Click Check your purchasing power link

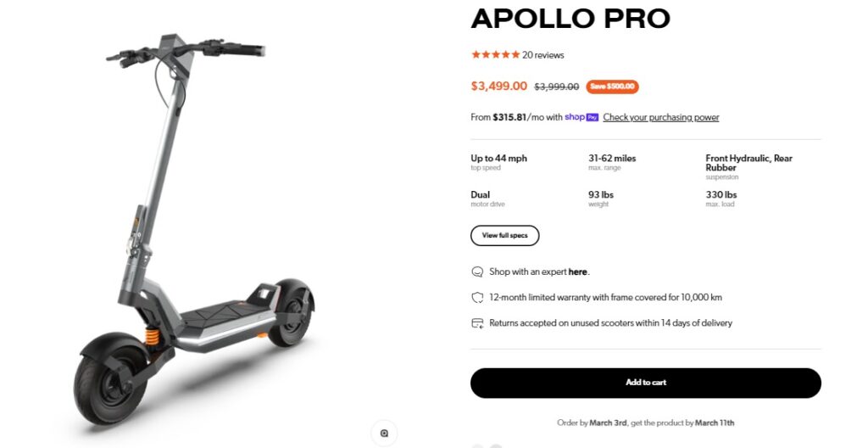click(661, 117)
